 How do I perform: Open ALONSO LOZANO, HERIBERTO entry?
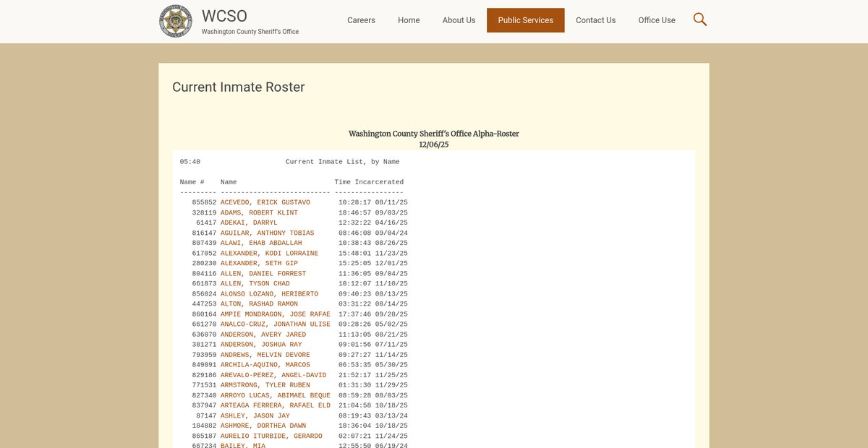[x=269, y=294]
